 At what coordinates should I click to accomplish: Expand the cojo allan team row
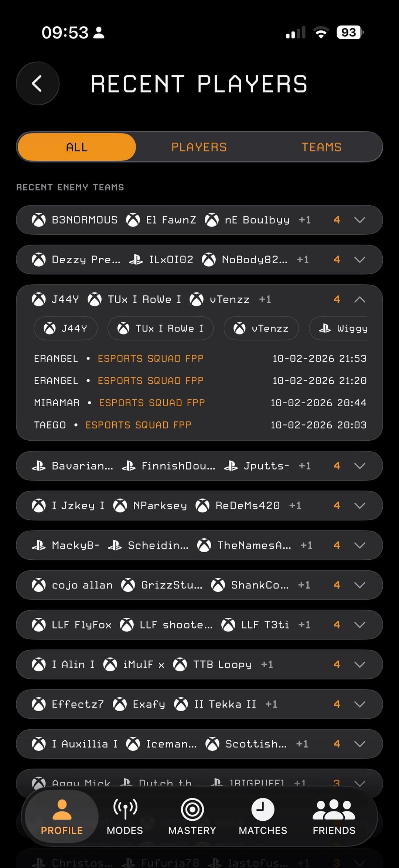[x=359, y=585]
